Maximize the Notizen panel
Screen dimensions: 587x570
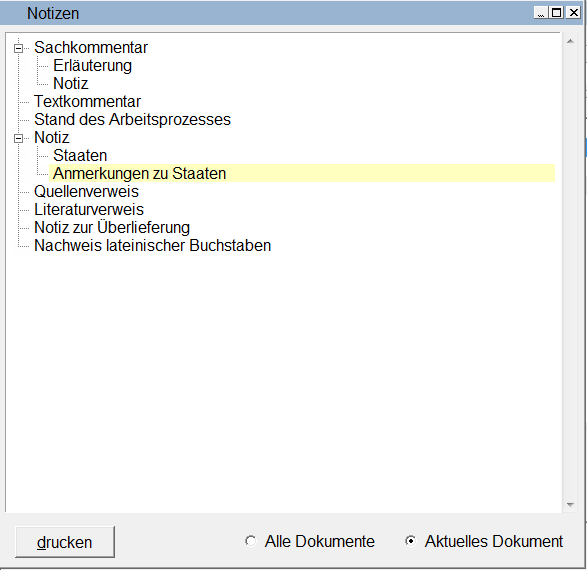pos(557,13)
